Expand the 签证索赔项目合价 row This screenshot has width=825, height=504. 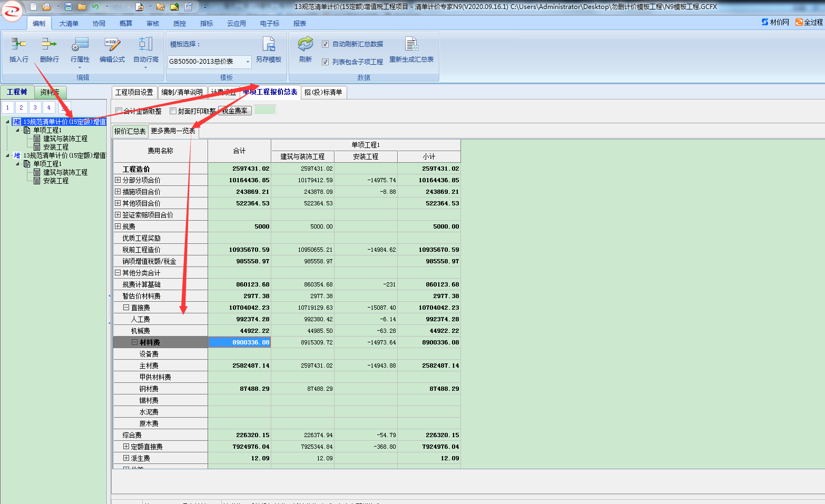(x=118, y=215)
